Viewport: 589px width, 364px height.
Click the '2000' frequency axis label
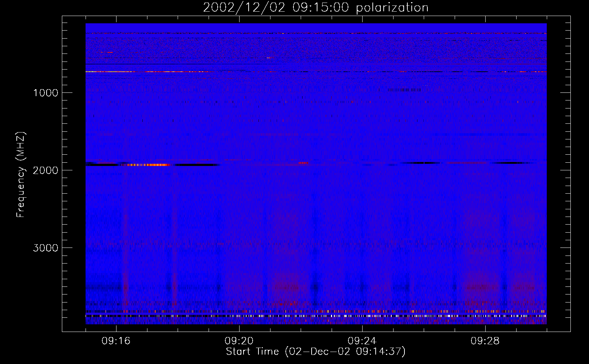coord(46,170)
